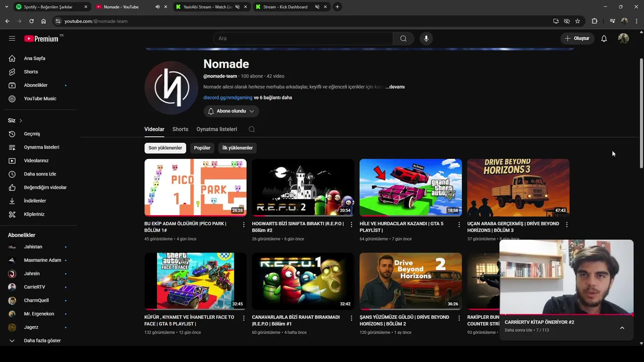Go to browser home page icon
The image size is (644, 362).
tap(44, 21)
